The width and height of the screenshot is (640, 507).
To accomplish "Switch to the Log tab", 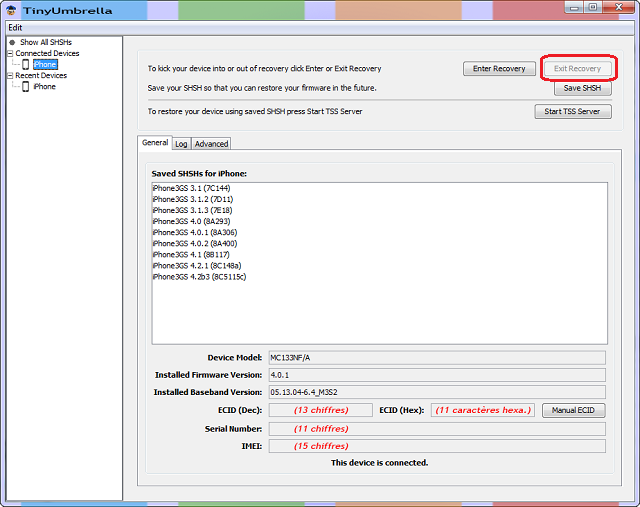I will tap(181, 144).
